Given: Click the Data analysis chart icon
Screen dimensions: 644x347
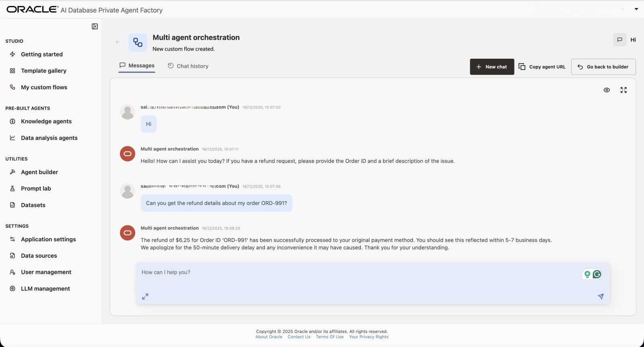Looking at the screenshot, I should coord(12,138).
